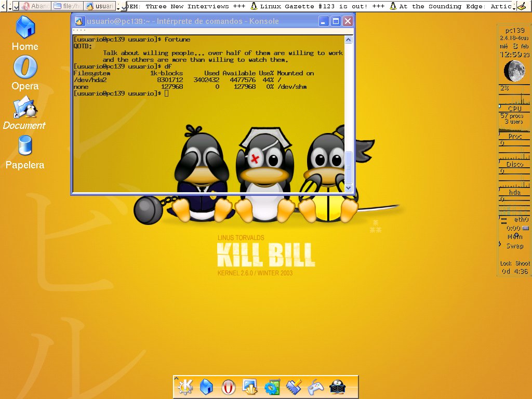Viewport: 532px width, 399px height.
Task: Click the terminal prompt line with cursor
Action: [x=121, y=94]
